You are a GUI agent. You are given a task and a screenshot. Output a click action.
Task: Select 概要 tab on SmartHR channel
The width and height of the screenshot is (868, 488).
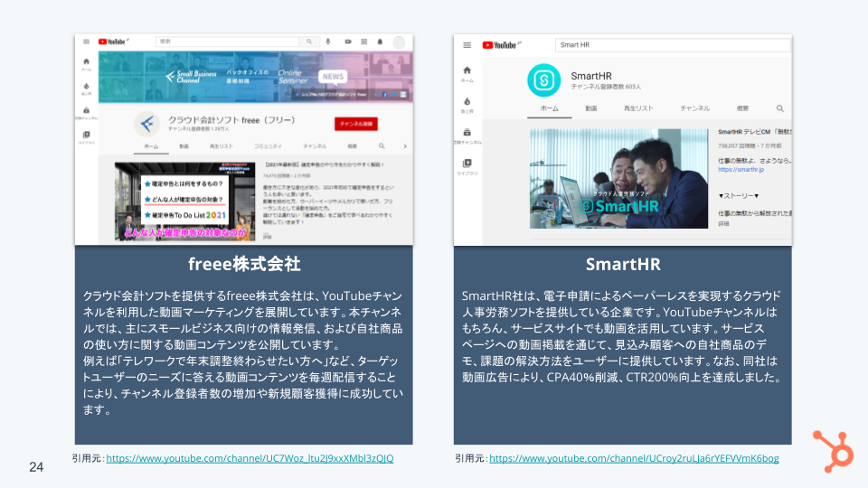(742, 108)
